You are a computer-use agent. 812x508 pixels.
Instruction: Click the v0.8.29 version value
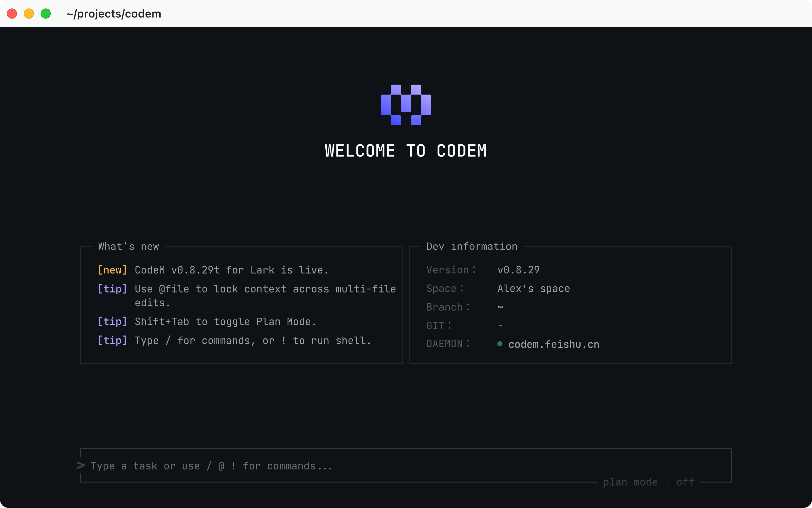[519, 270]
